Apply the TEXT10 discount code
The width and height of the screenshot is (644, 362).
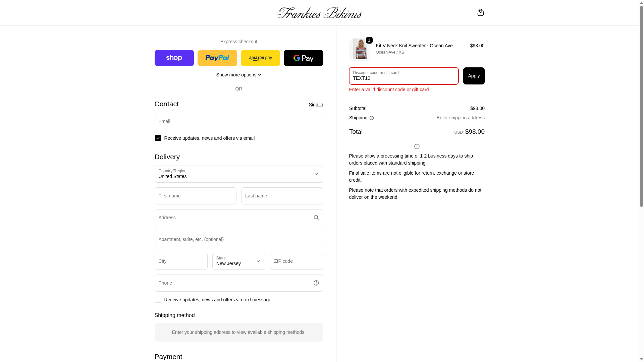point(474,76)
